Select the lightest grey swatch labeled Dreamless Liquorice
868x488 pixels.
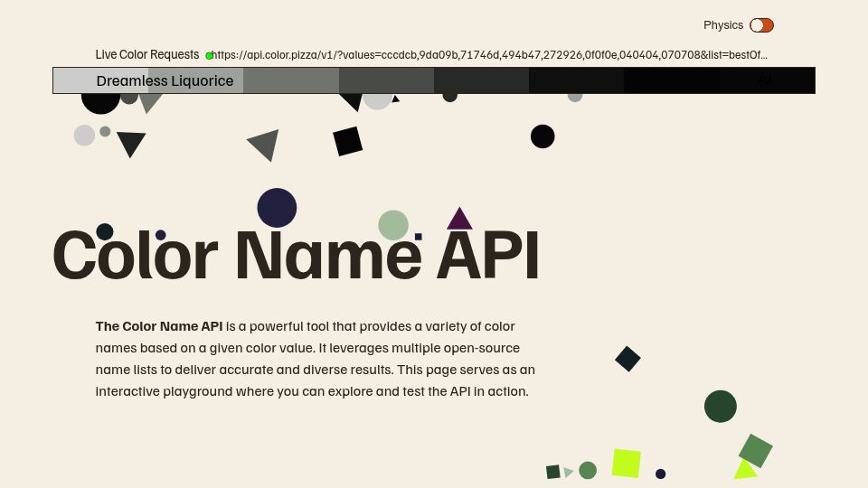point(100,80)
